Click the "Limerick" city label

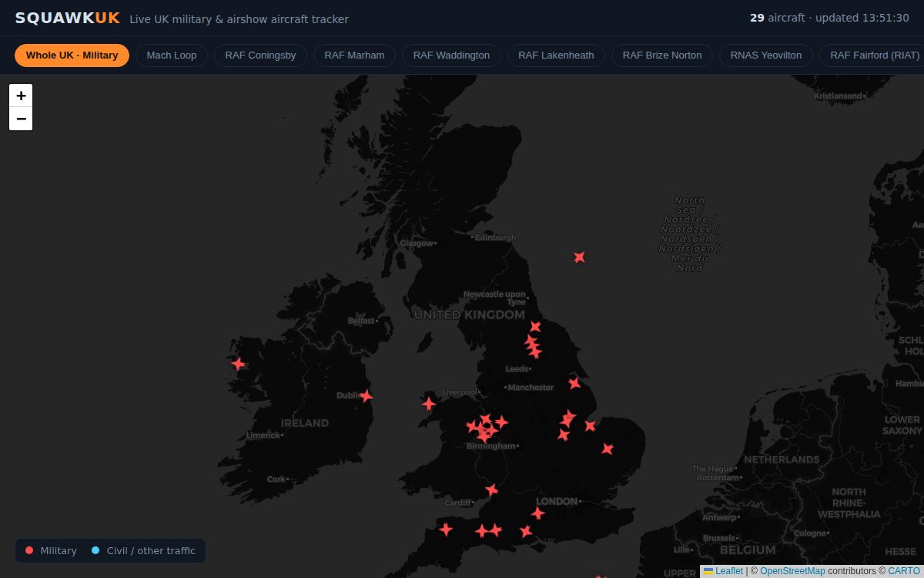263,435
